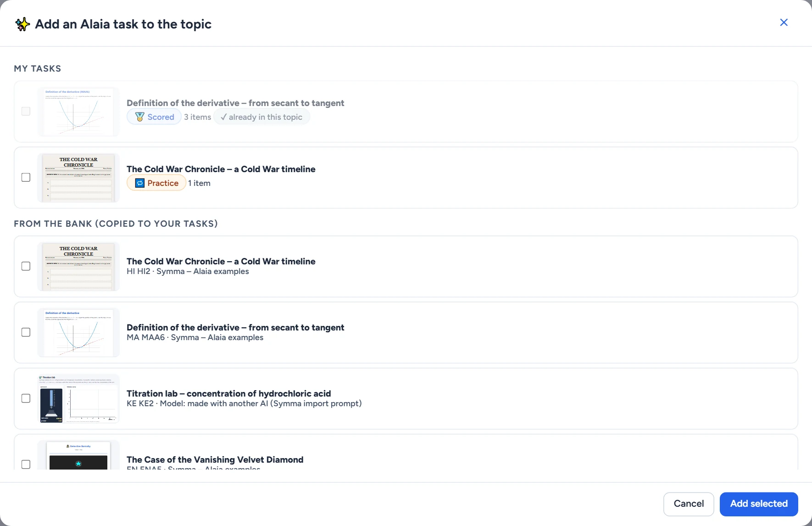
Task: Select title 'The Case of the Vanishing Velvet Diamond'
Action: 215,459
